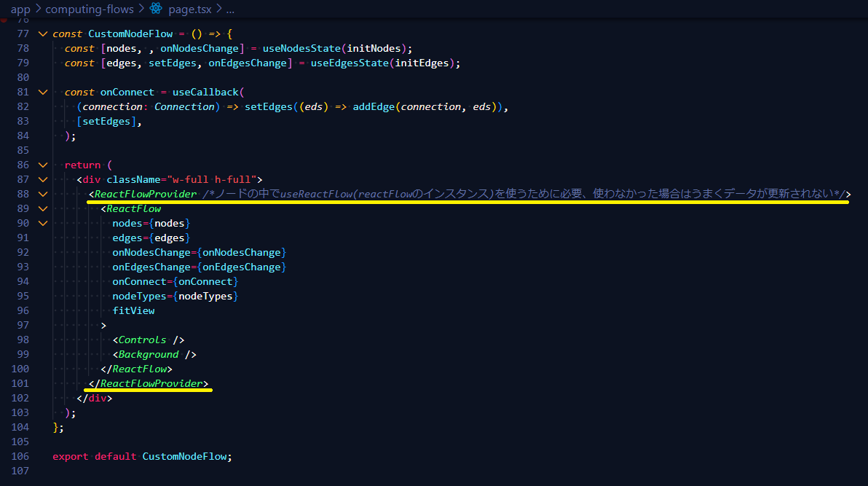Click closing '</ReactFlow>' tag on line 100
The width and height of the screenshot is (868, 486).
tap(136, 369)
